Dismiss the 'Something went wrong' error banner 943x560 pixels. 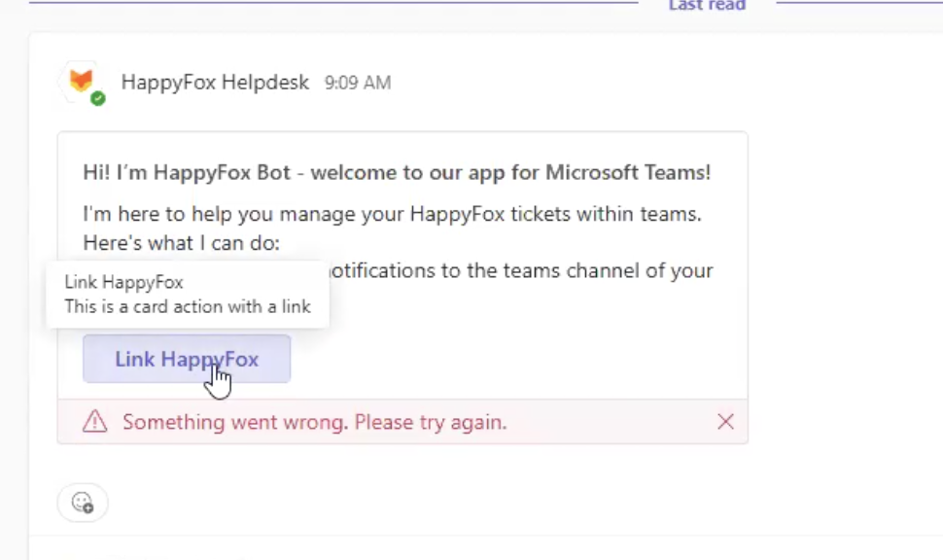click(725, 422)
